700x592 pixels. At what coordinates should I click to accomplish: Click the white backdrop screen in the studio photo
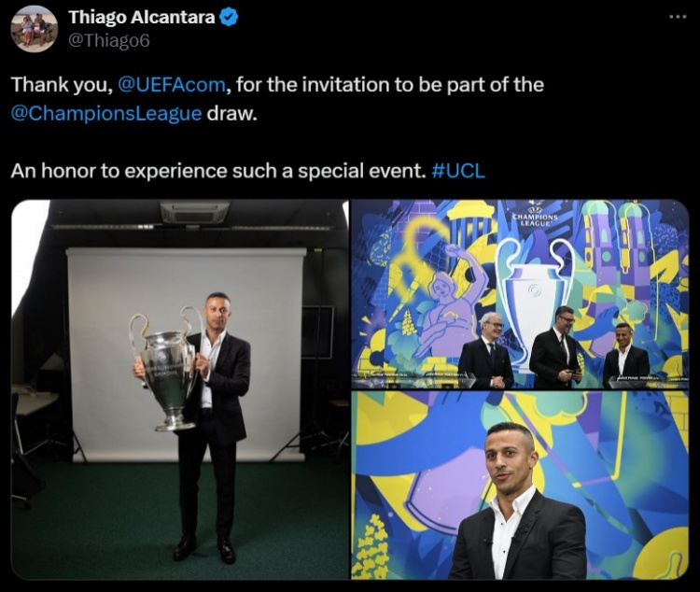tap(187, 355)
